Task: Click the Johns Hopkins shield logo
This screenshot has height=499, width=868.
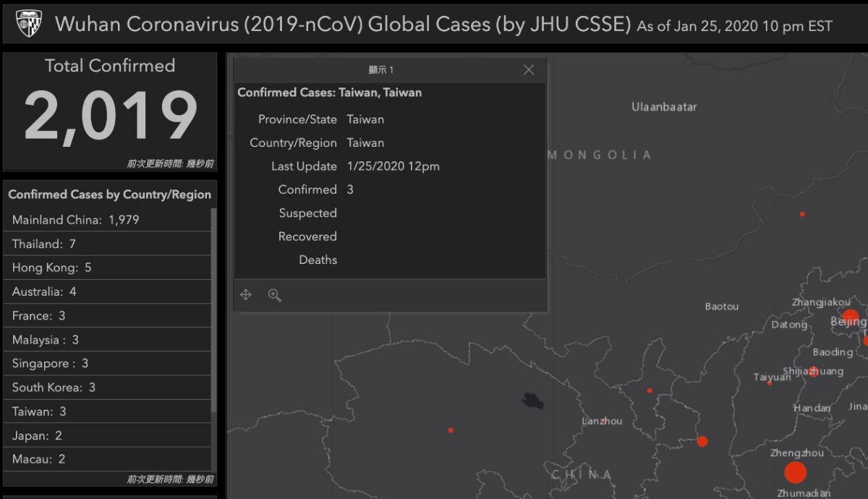Action: click(28, 24)
